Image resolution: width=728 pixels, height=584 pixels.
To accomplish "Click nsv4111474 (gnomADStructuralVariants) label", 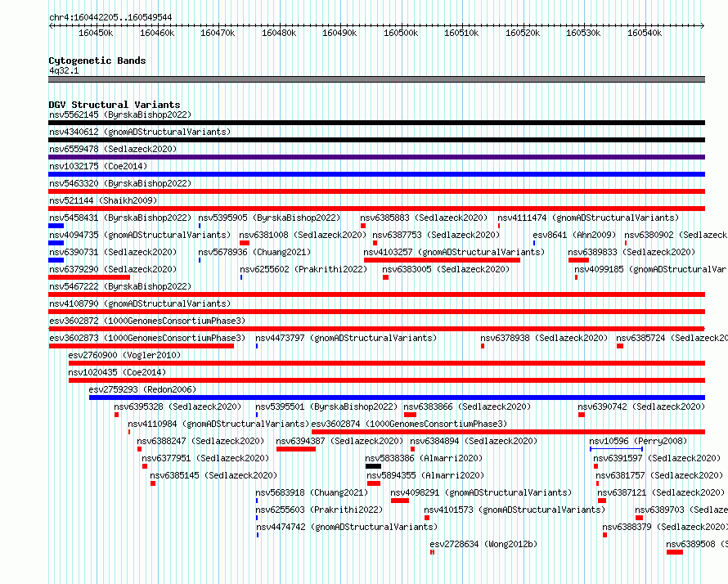I will coord(588,218).
